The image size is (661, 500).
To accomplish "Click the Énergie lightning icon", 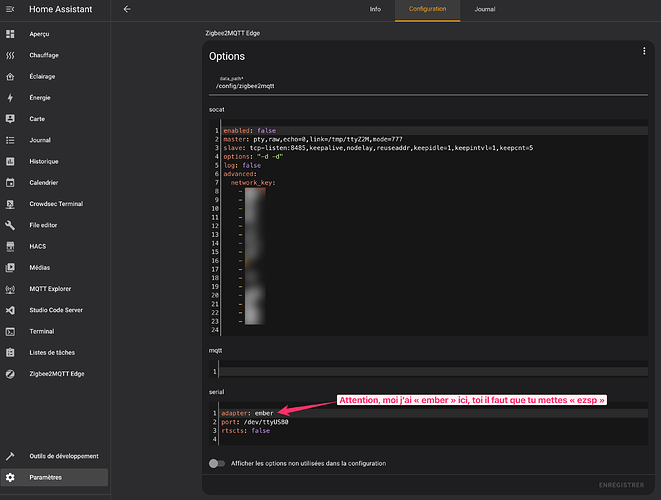I will [x=10, y=98].
